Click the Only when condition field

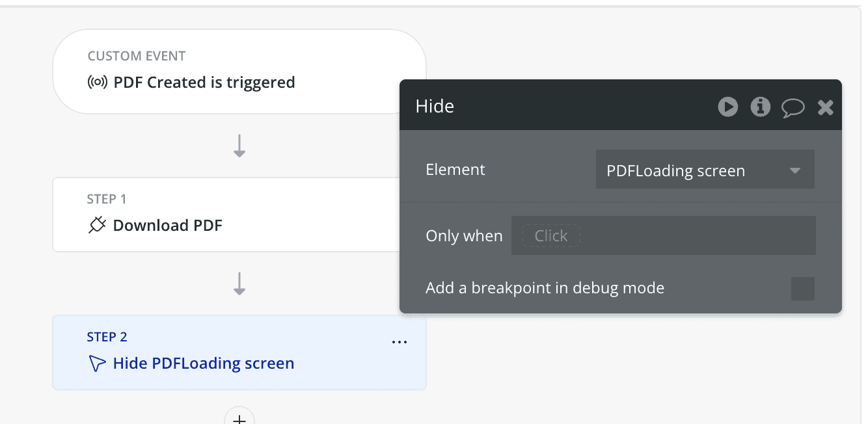click(663, 235)
